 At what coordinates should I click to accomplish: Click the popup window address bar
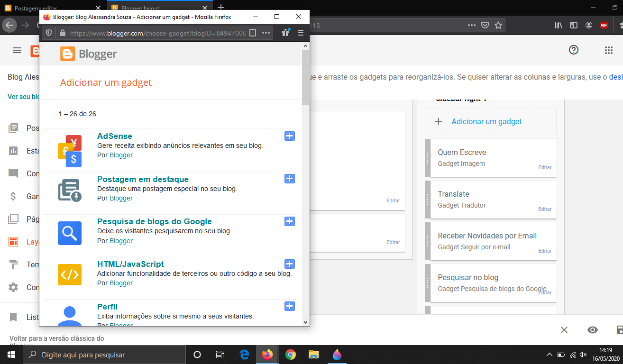coord(158,33)
